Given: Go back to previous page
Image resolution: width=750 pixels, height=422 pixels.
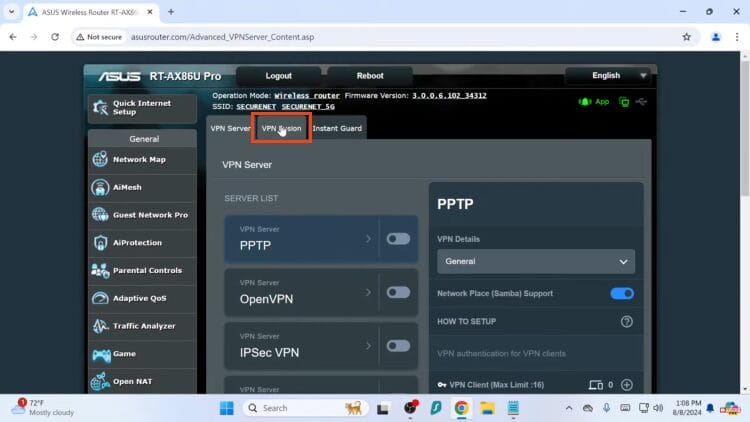Looking at the screenshot, I should 13,37.
